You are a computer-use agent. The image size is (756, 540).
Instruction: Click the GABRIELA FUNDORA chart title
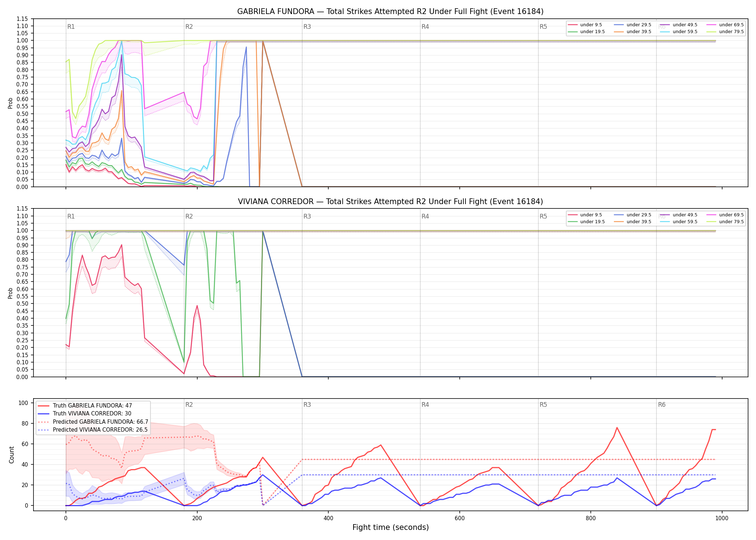(x=390, y=12)
